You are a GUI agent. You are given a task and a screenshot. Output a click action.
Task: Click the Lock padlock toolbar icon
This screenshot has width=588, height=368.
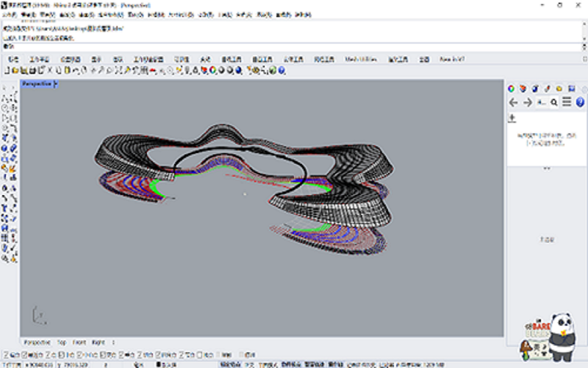(x=196, y=70)
